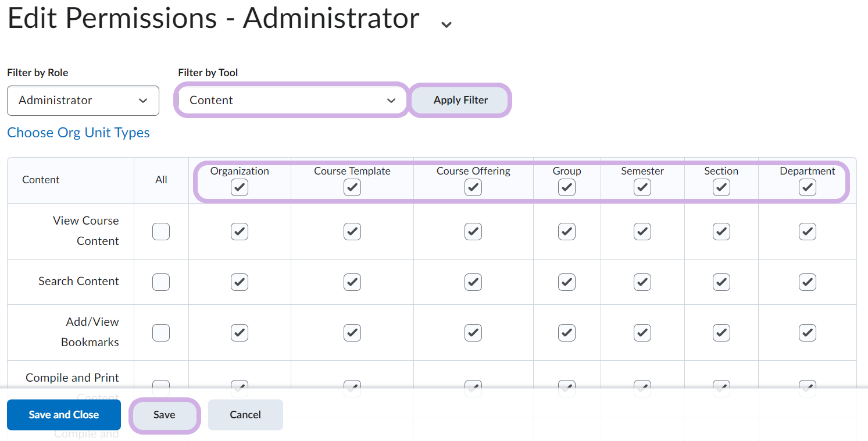This screenshot has width=868, height=441.
Task: Click the Apply Filter button
Action: click(460, 101)
